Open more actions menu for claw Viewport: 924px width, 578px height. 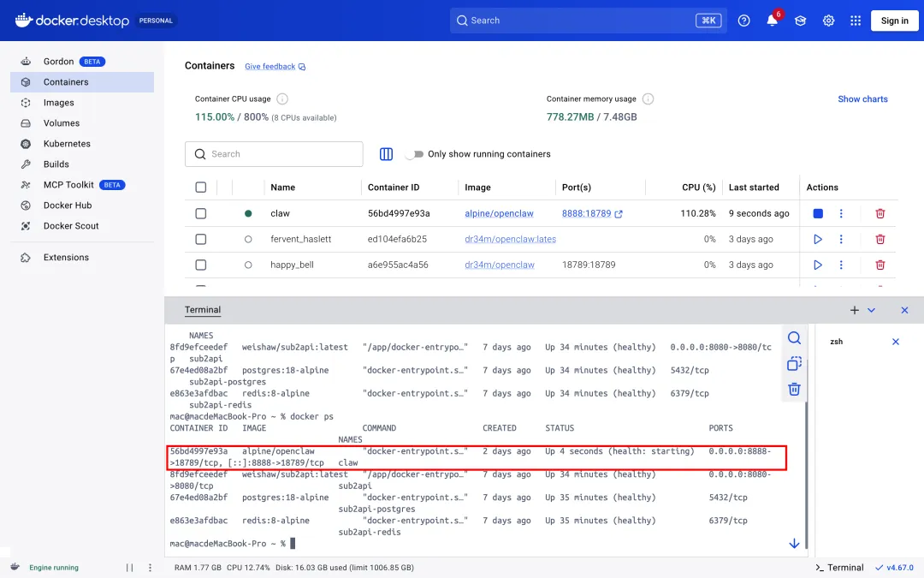[x=841, y=213]
